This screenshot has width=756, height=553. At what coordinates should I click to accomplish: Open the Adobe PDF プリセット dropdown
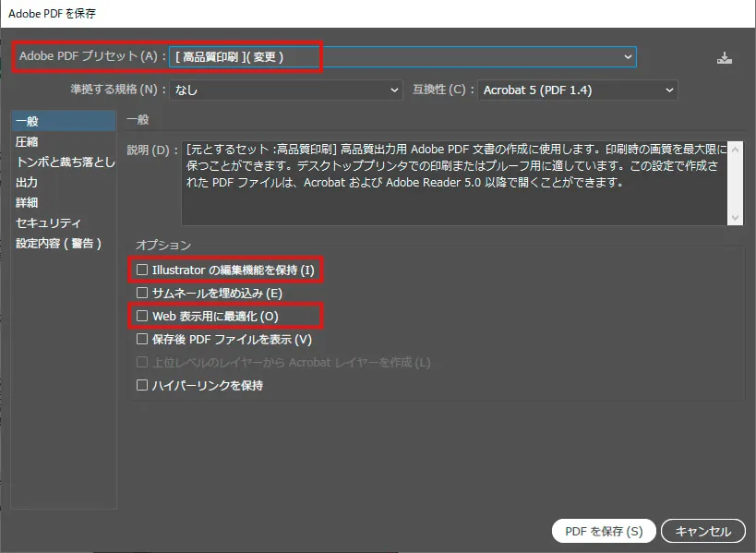402,57
